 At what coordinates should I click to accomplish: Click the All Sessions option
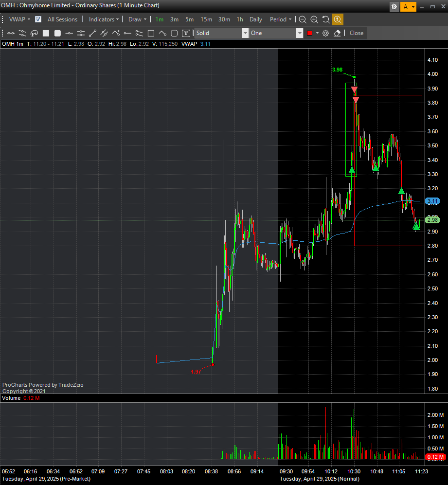click(62, 19)
